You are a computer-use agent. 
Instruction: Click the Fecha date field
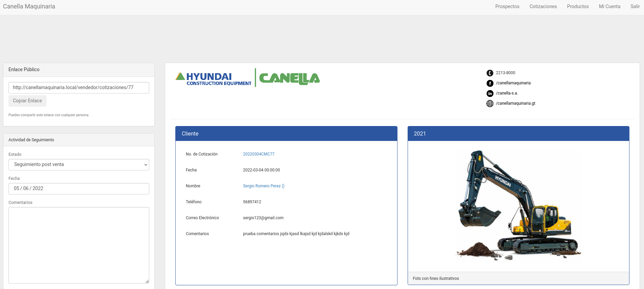point(79,189)
